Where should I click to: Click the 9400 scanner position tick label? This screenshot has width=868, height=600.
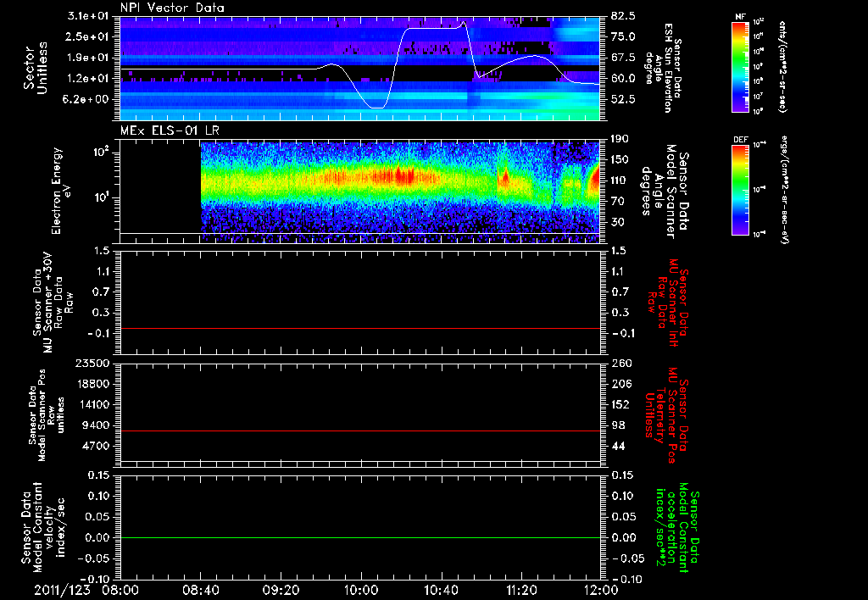click(x=96, y=425)
